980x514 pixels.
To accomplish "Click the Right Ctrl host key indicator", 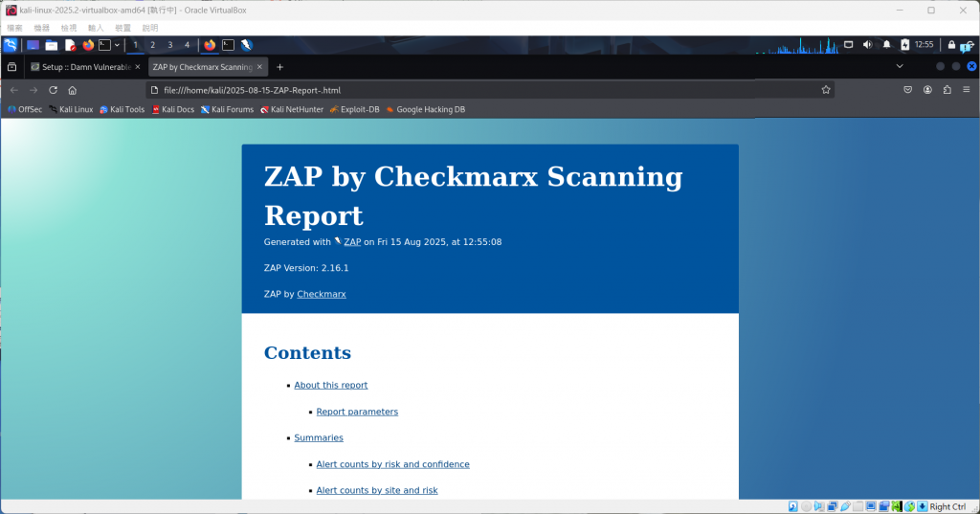I will [x=947, y=506].
